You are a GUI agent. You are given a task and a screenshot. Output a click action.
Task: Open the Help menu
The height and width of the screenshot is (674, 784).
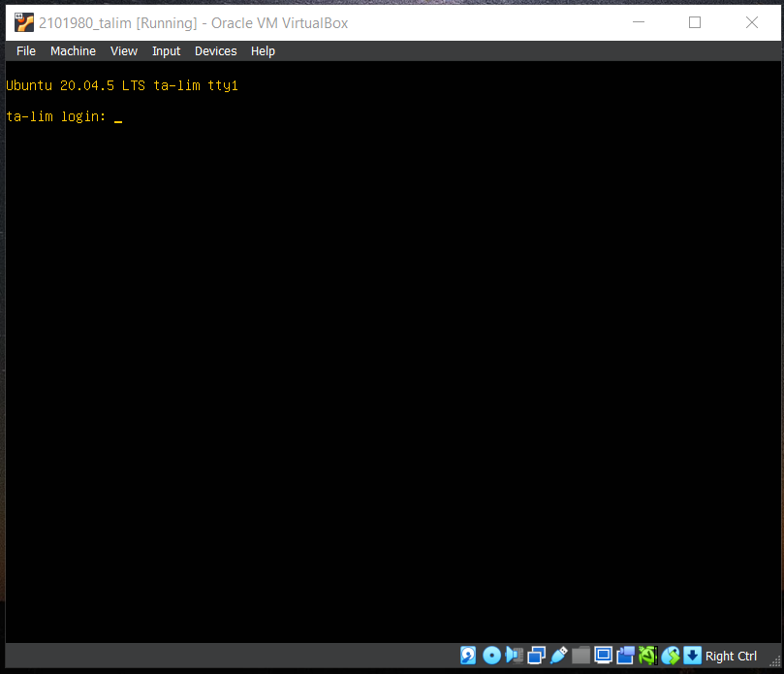(x=263, y=51)
